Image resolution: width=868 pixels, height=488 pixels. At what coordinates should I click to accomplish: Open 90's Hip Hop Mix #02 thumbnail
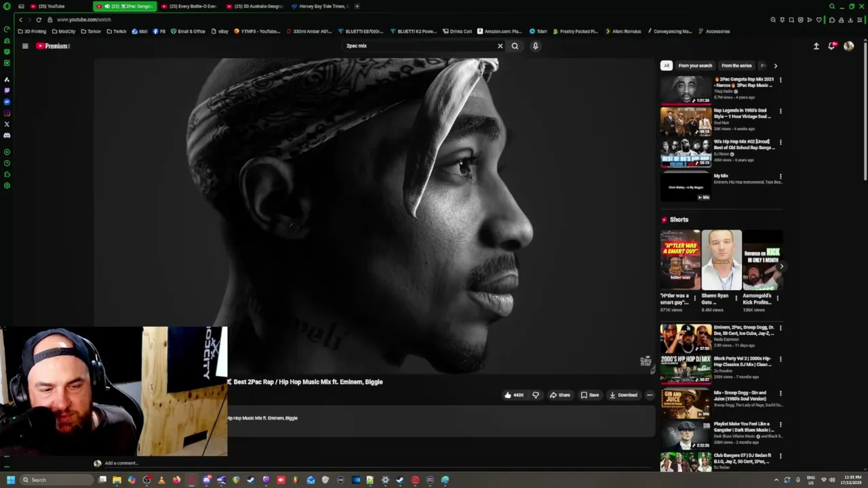click(x=686, y=152)
